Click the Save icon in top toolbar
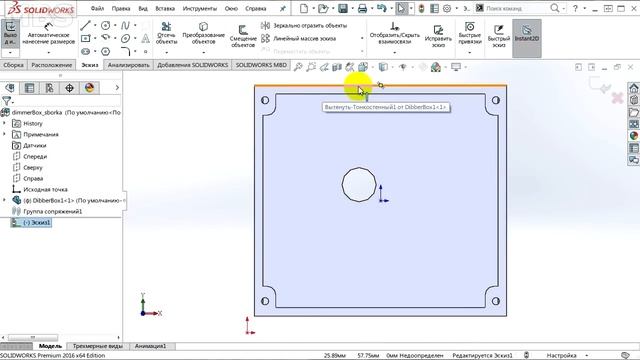640x360 pixels. 343,8
